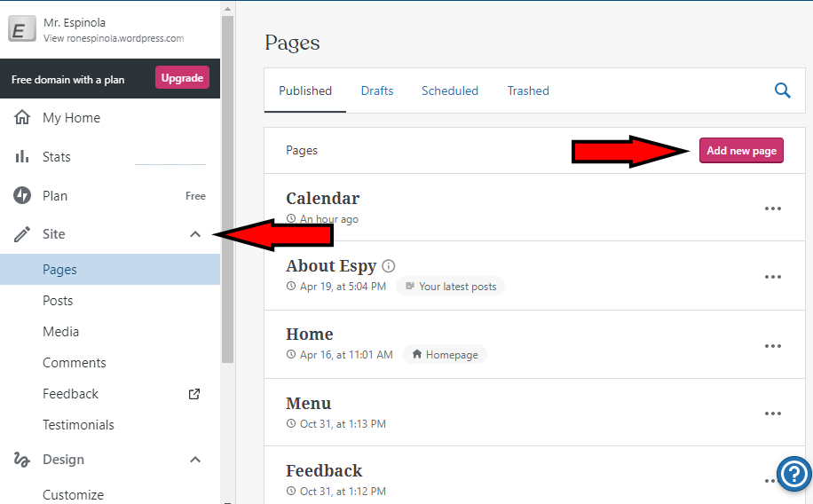813x504 pixels.
Task: Click the info icon beside About Espy
Action: pyautogui.click(x=389, y=266)
